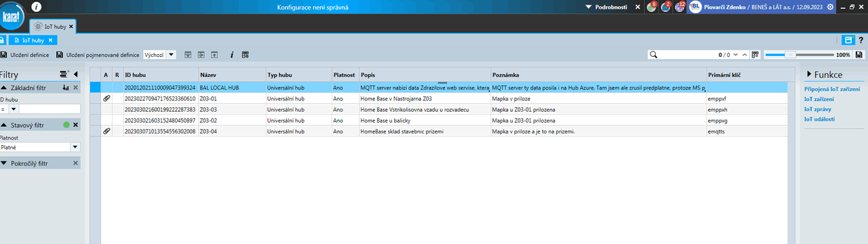Toggle the blue layout panel icon
Image resolution: width=868 pixels, height=244 pixels.
click(x=848, y=40)
